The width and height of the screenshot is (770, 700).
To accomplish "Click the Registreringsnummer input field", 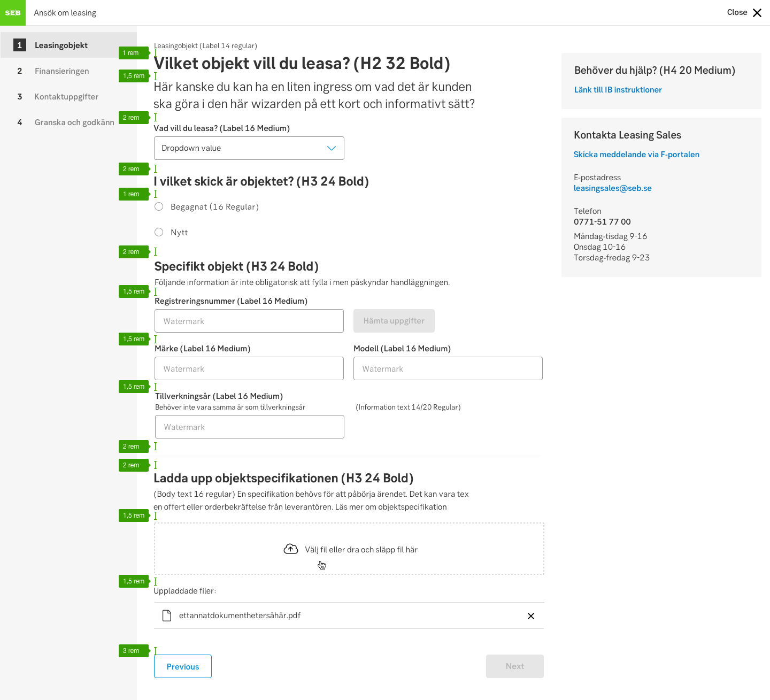I will [249, 321].
